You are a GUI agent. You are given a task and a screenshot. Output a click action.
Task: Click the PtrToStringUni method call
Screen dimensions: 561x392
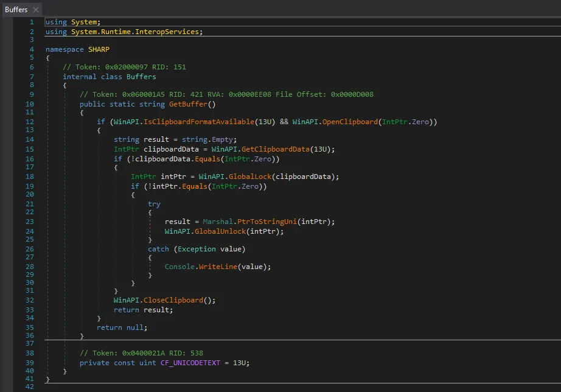pyautogui.click(x=269, y=222)
